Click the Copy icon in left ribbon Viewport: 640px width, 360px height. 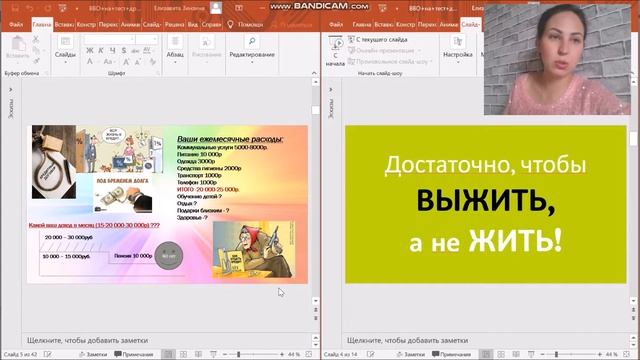coord(36,50)
